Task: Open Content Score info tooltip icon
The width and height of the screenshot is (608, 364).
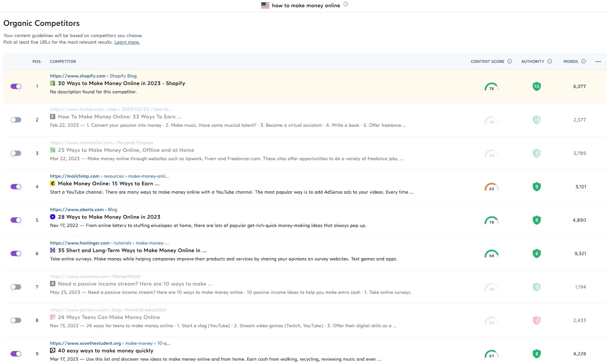Action: tap(510, 61)
